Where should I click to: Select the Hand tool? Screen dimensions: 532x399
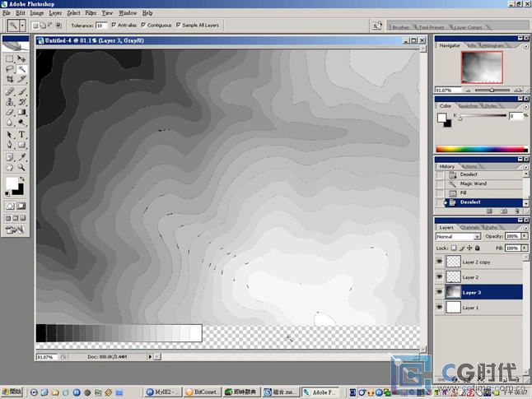coord(10,168)
